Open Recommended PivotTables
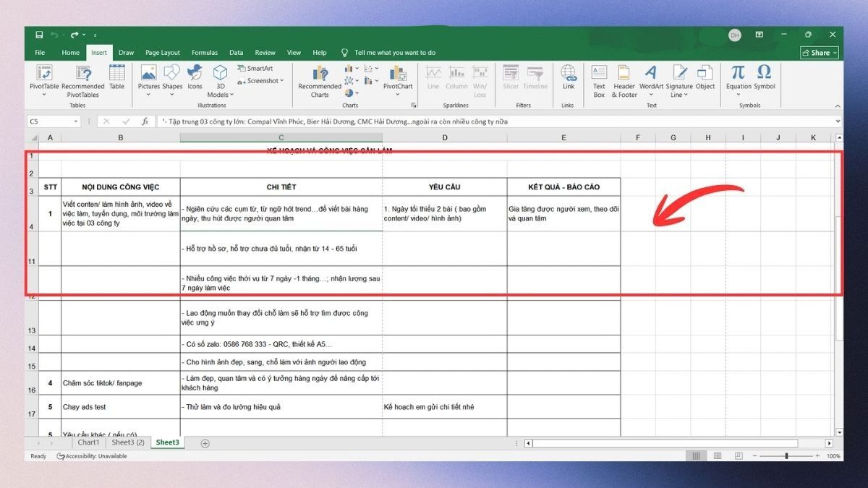The height and width of the screenshot is (488, 868). 82,81
